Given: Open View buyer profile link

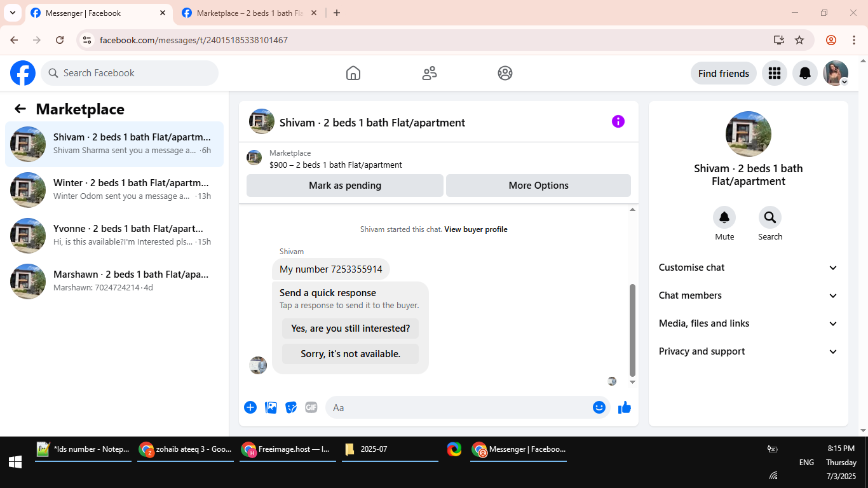Looking at the screenshot, I should [476, 229].
